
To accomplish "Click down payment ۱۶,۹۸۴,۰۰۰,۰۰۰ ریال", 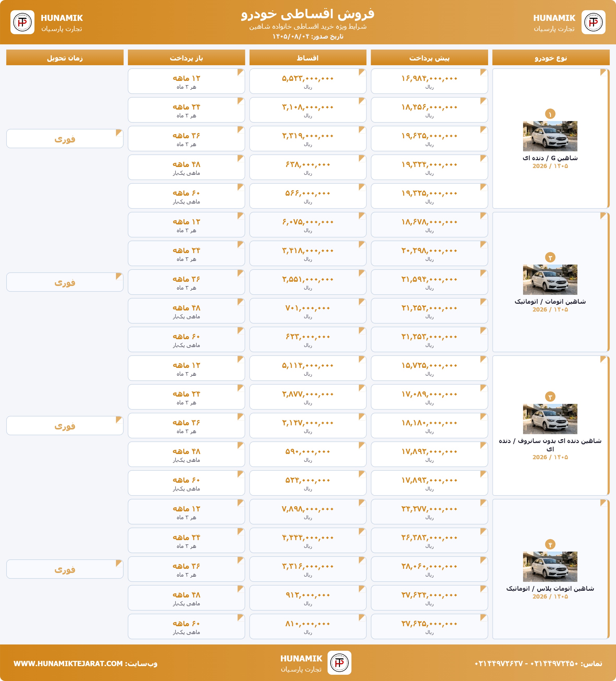I will tap(429, 81).
